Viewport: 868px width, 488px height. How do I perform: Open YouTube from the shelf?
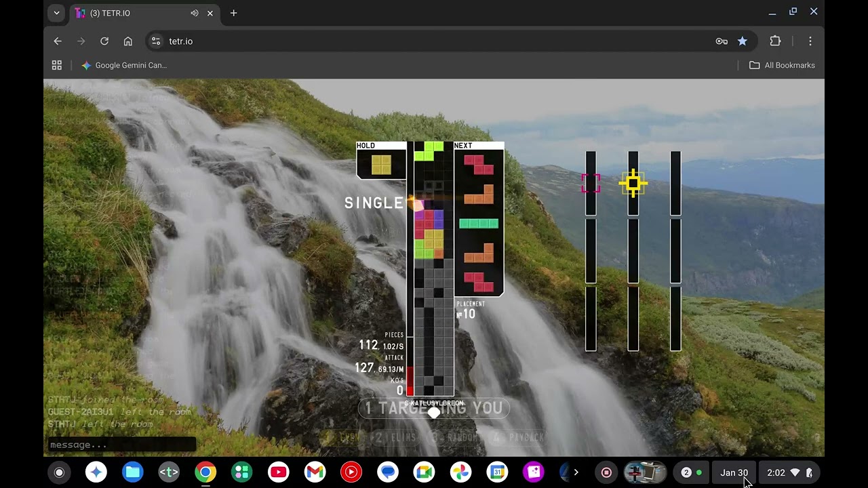tap(279, 472)
